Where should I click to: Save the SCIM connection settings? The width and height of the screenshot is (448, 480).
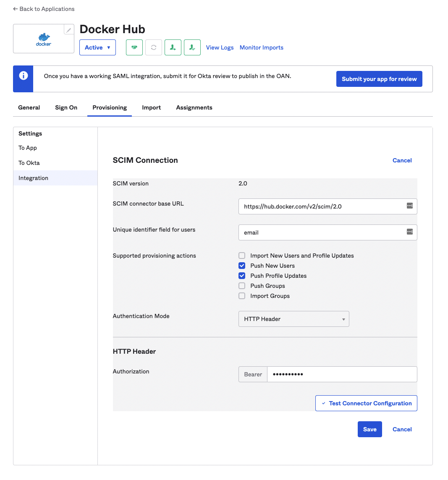[x=370, y=429]
